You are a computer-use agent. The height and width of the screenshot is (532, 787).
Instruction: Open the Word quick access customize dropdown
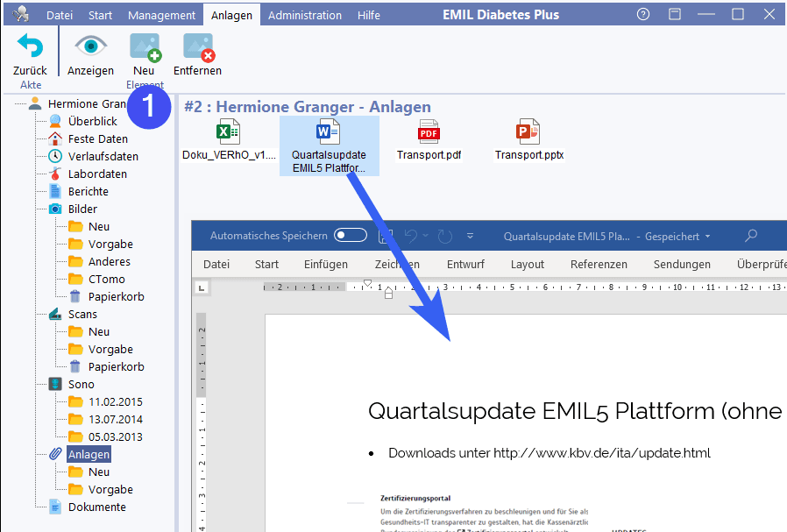point(470,237)
